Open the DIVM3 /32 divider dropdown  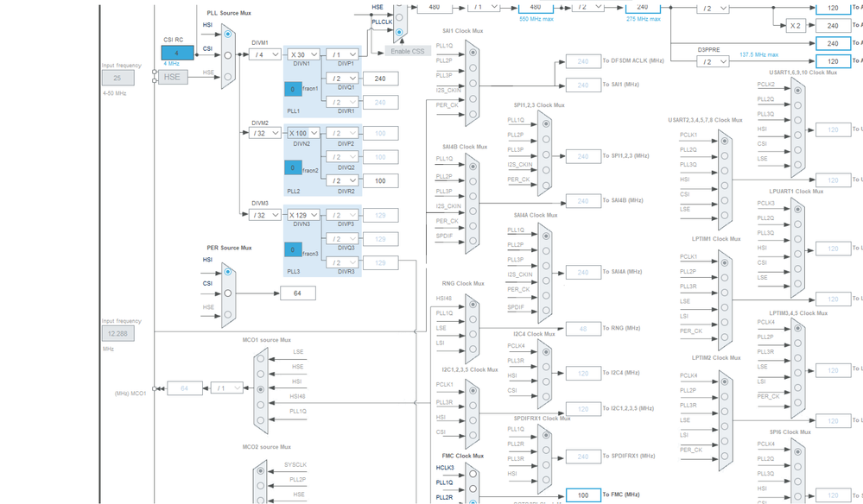(264, 215)
